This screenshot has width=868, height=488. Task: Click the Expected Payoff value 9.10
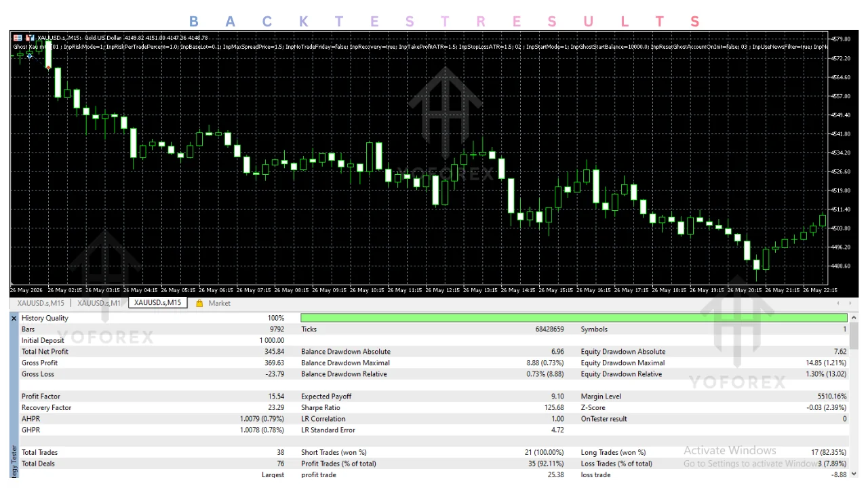coord(557,396)
